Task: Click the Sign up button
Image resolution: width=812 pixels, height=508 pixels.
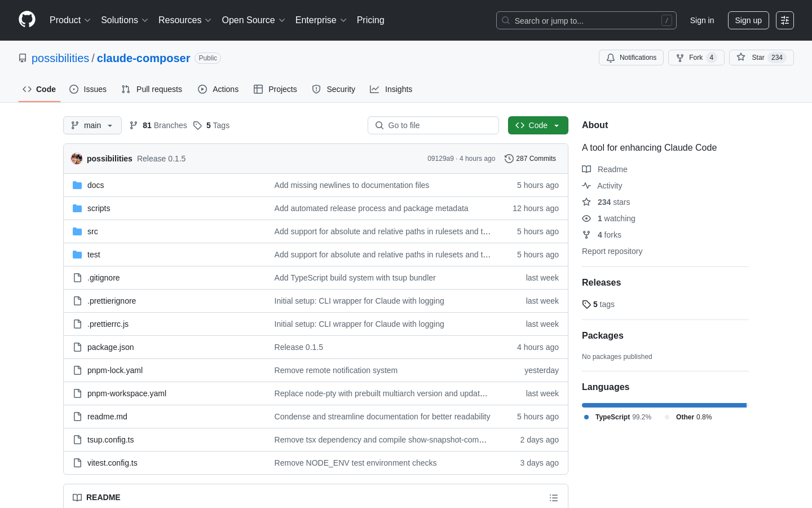Action: point(748,20)
